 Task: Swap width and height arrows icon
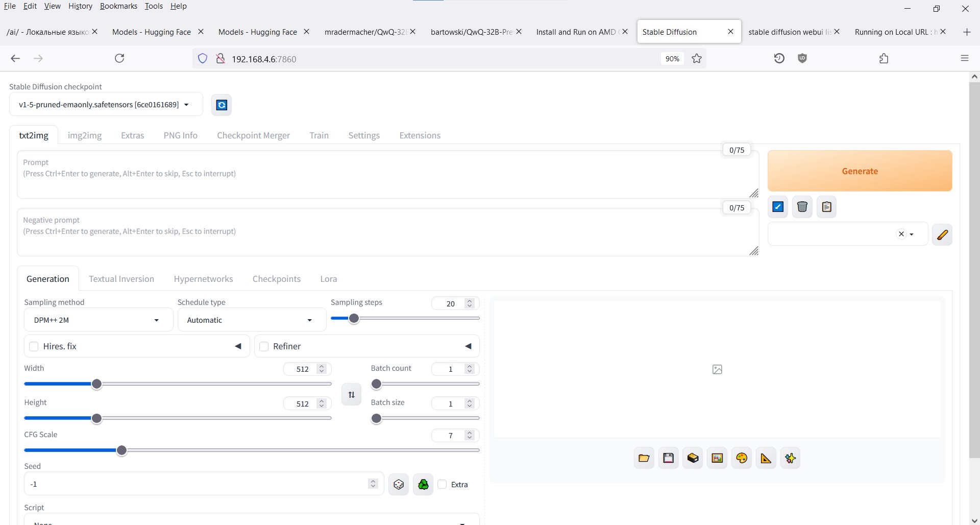point(351,394)
